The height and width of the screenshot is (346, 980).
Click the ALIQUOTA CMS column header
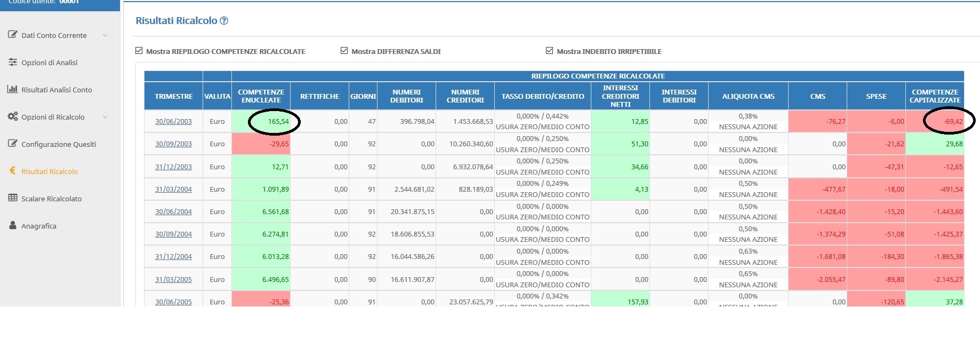tap(749, 96)
